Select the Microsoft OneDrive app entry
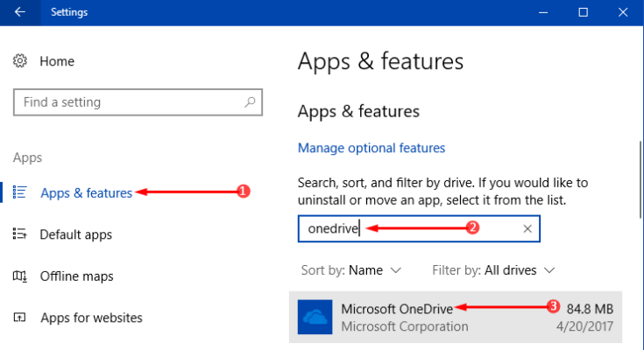The image size is (644, 350). pos(456,317)
